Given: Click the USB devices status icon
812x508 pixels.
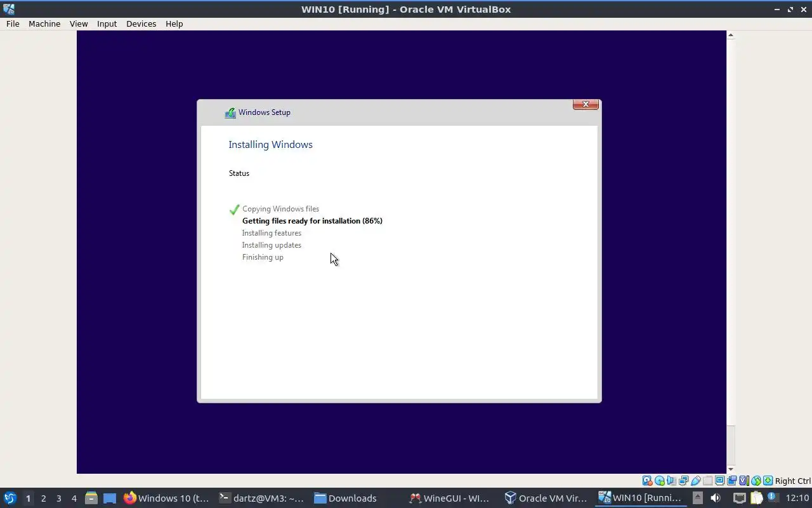Looking at the screenshot, I should tap(696, 481).
